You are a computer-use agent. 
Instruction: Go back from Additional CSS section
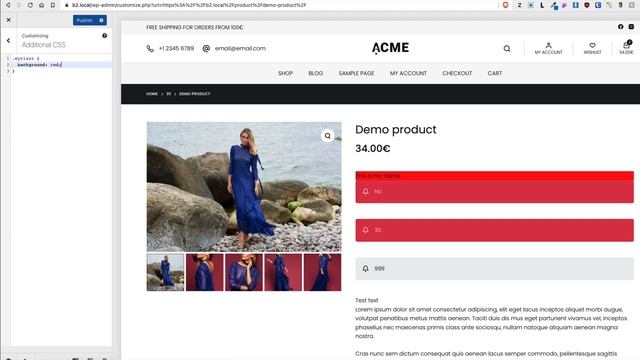(9, 40)
